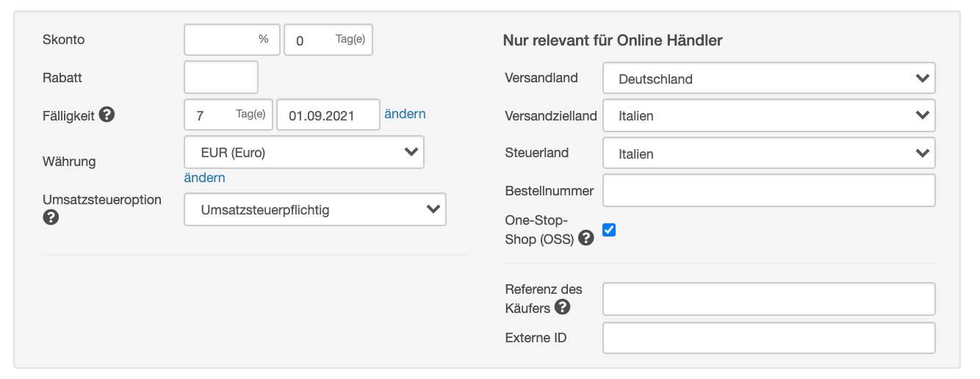980x379 pixels.
Task: Expand the Umsatzsteuerpflichtig dropdown
Action: click(x=315, y=209)
